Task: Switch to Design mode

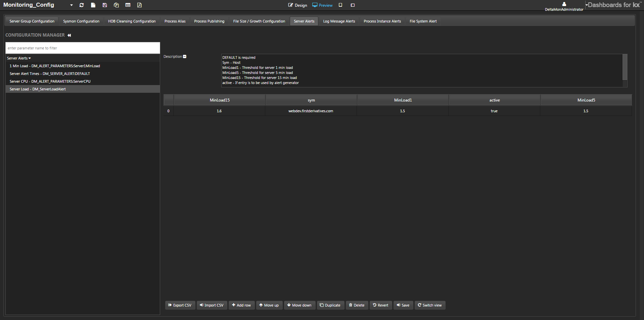Action: [x=297, y=5]
